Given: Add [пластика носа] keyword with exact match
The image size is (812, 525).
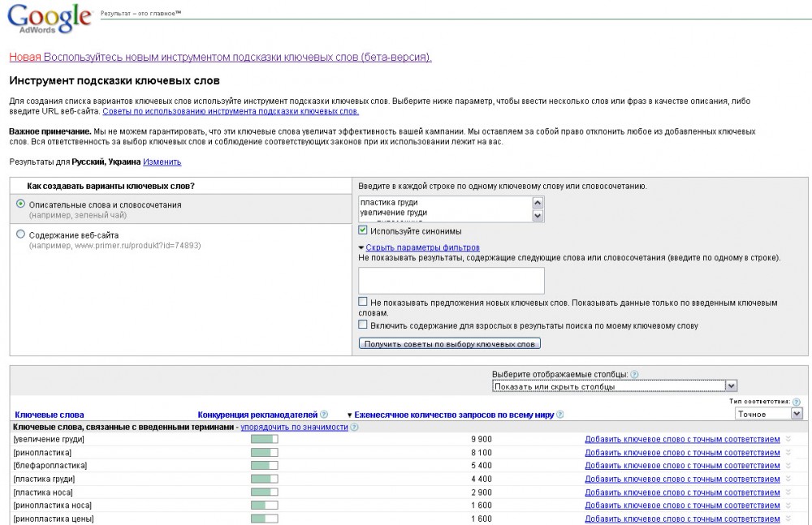Looking at the screenshot, I should (x=682, y=493).
